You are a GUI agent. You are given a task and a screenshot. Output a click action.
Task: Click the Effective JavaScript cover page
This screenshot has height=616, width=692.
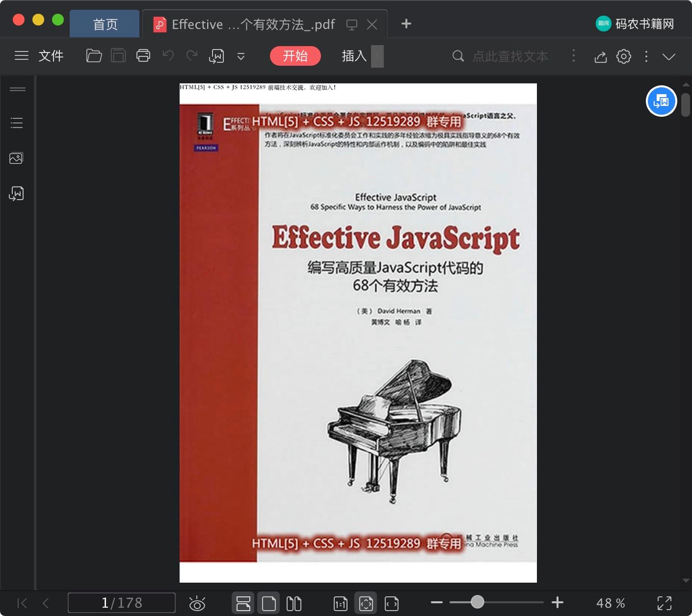[358, 333]
